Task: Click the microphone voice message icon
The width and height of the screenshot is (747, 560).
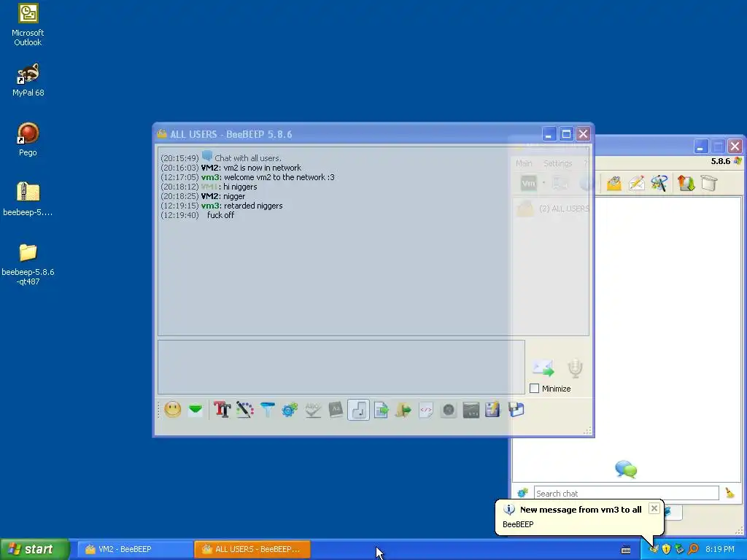Action: click(575, 368)
